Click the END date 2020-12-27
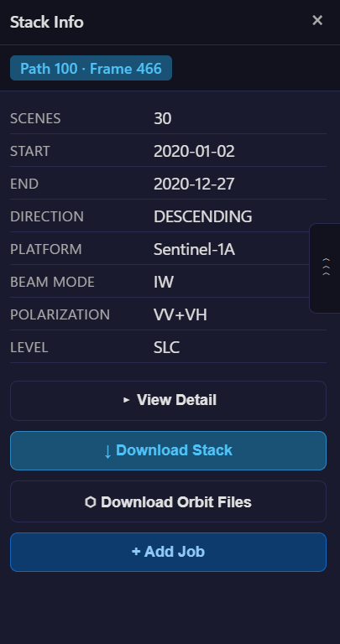The height and width of the screenshot is (644, 340). [x=194, y=184]
